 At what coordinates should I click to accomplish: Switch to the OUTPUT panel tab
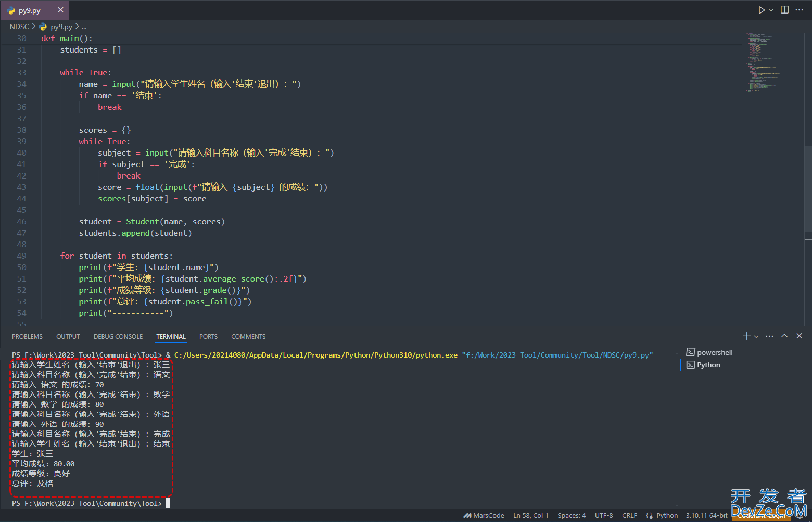[x=68, y=337]
